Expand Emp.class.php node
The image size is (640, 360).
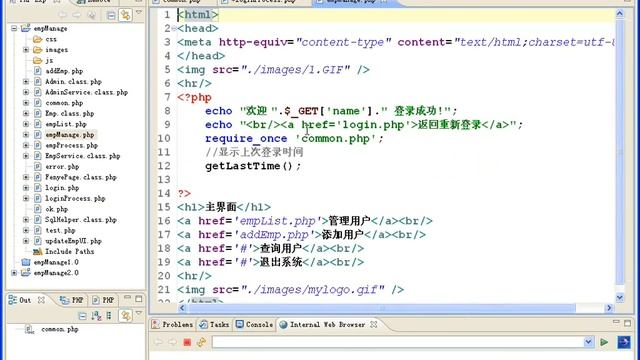coord(26,113)
